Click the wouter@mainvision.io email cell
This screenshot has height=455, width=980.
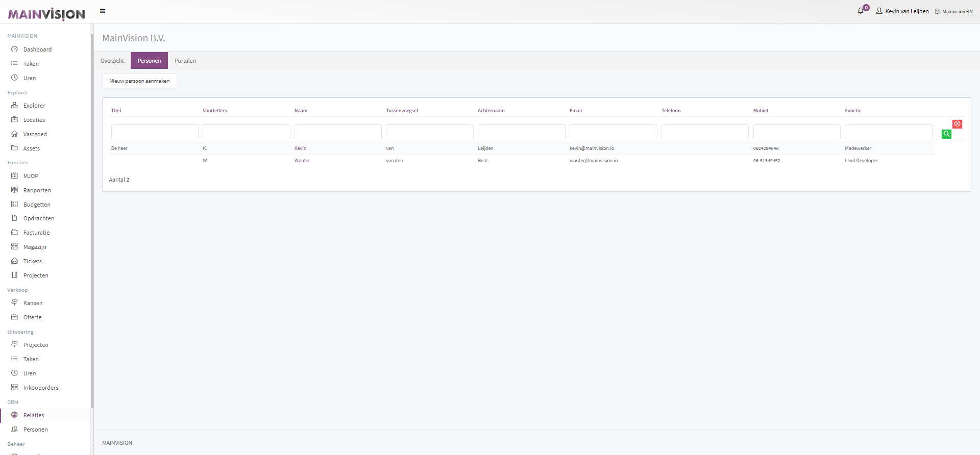click(594, 161)
